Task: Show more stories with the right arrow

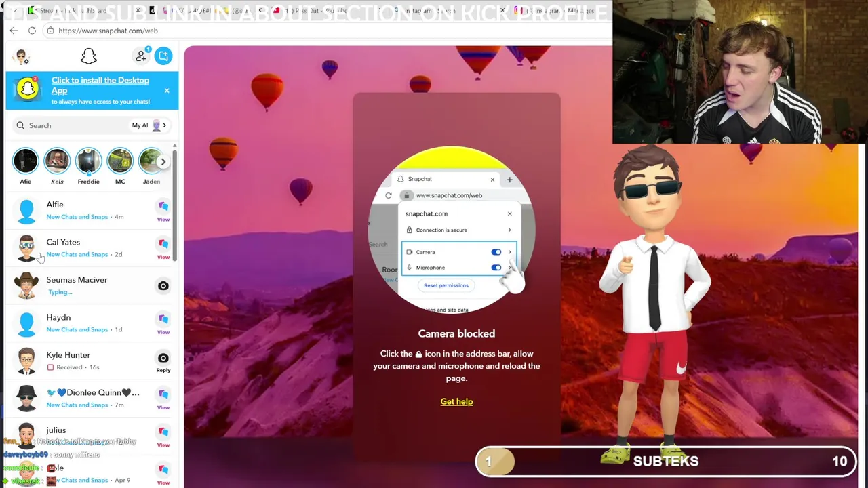Action: [x=163, y=162]
